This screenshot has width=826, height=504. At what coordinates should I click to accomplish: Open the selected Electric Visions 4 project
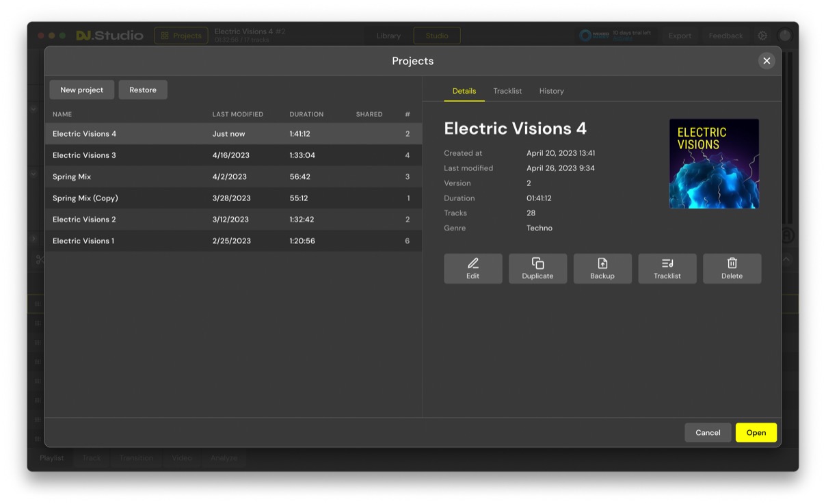tap(756, 432)
